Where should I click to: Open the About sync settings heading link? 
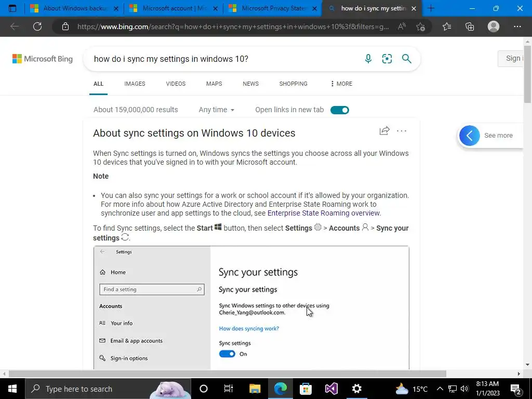pyautogui.click(x=194, y=133)
